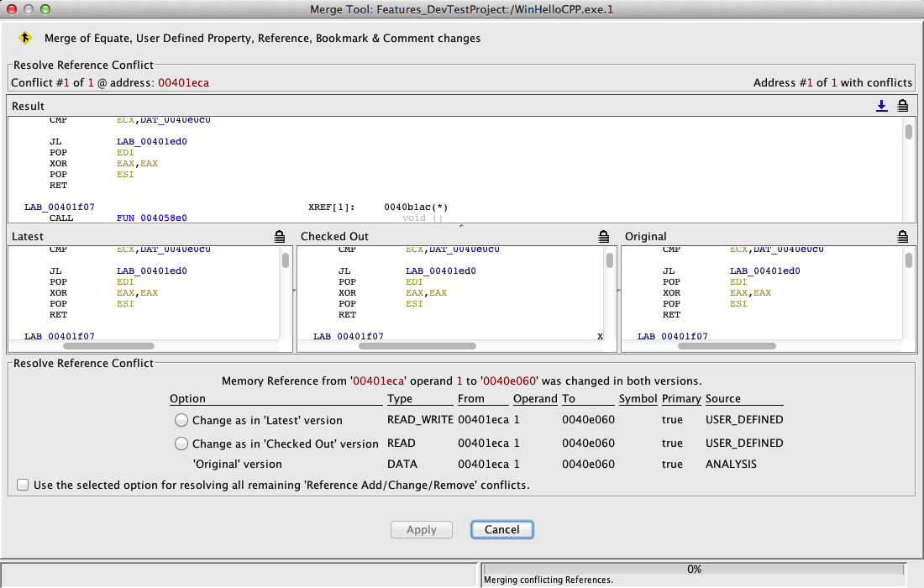The width and height of the screenshot is (924, 588).
Task: Click the splitter arrow below Result panel
Action: click(461, 226)
